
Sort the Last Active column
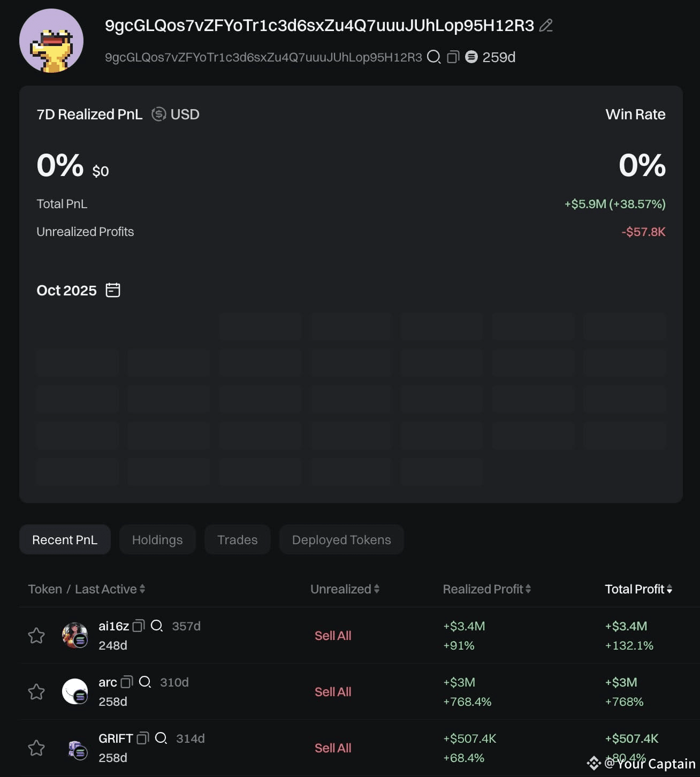[x=142, y=589]
